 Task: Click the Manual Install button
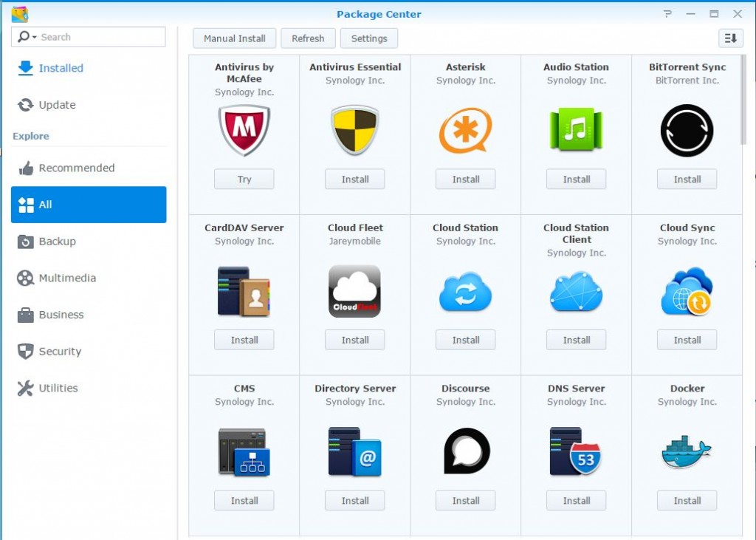(x=234, y=38)
